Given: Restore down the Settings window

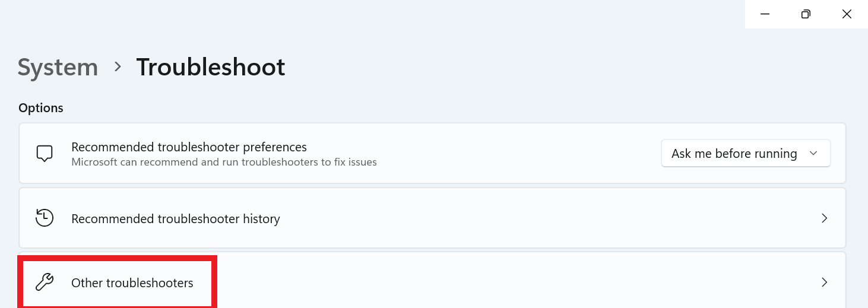Looking at the screenshot, I should 806,14.
